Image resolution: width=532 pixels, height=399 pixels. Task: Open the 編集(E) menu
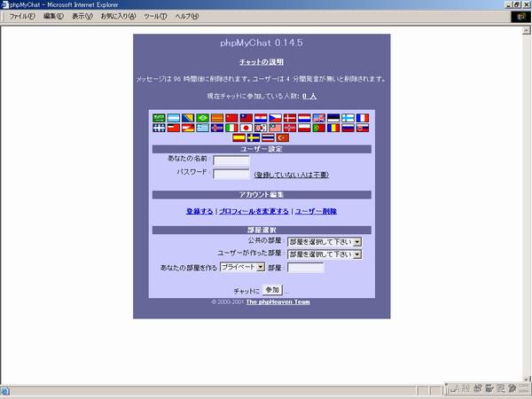click(x=53, y=16)
